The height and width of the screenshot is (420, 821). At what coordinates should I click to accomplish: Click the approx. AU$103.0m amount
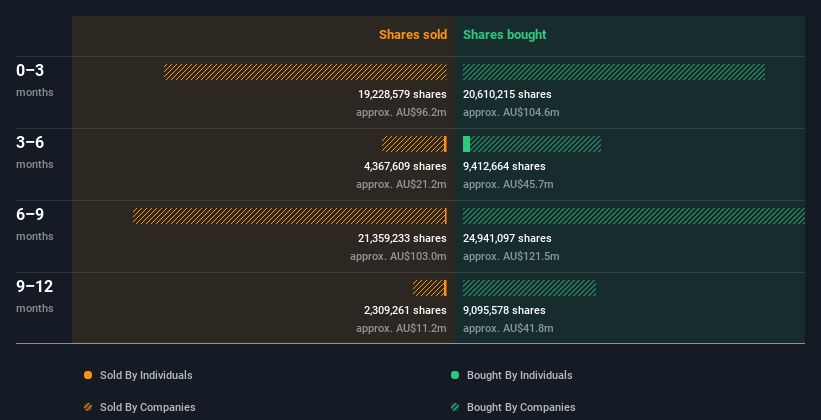398,256
